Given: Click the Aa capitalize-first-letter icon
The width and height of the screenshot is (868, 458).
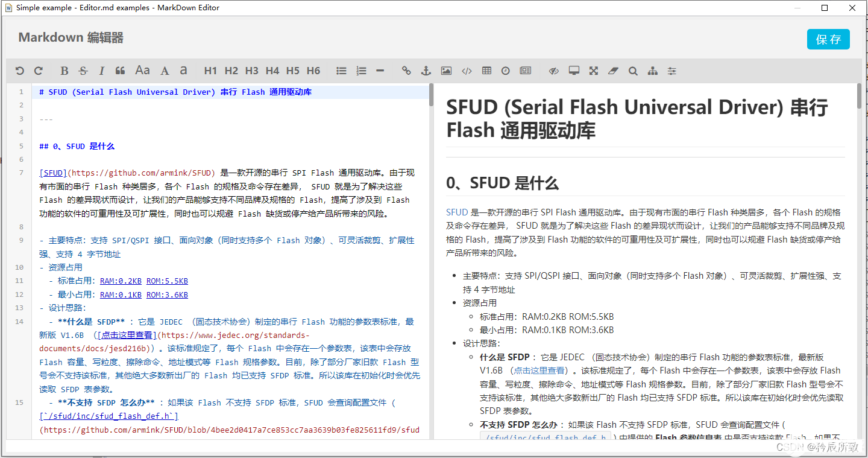Looking at the screenshot, I should [x=142, y=71].
